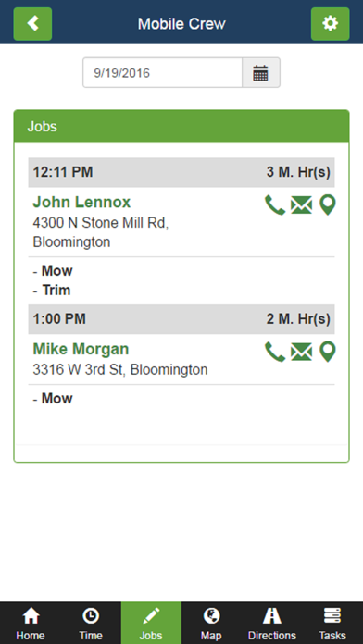Open John Lennox job details
The image size is (363, 644).
point(81,202)
